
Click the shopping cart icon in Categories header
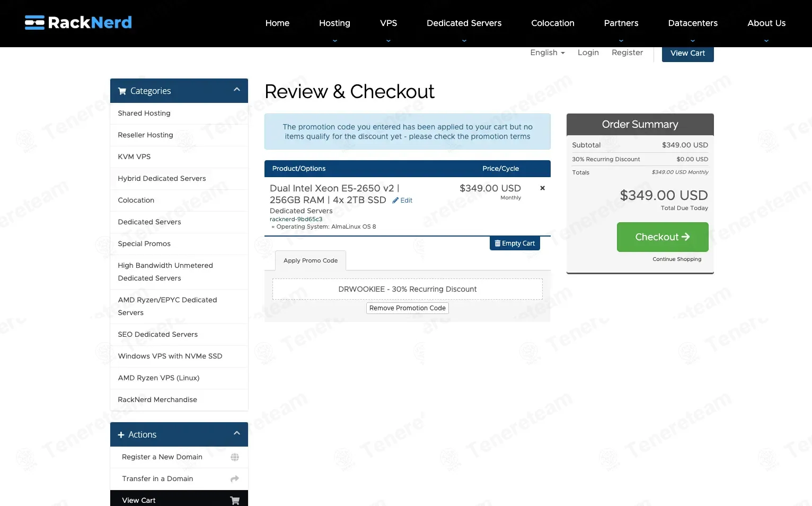122,91
